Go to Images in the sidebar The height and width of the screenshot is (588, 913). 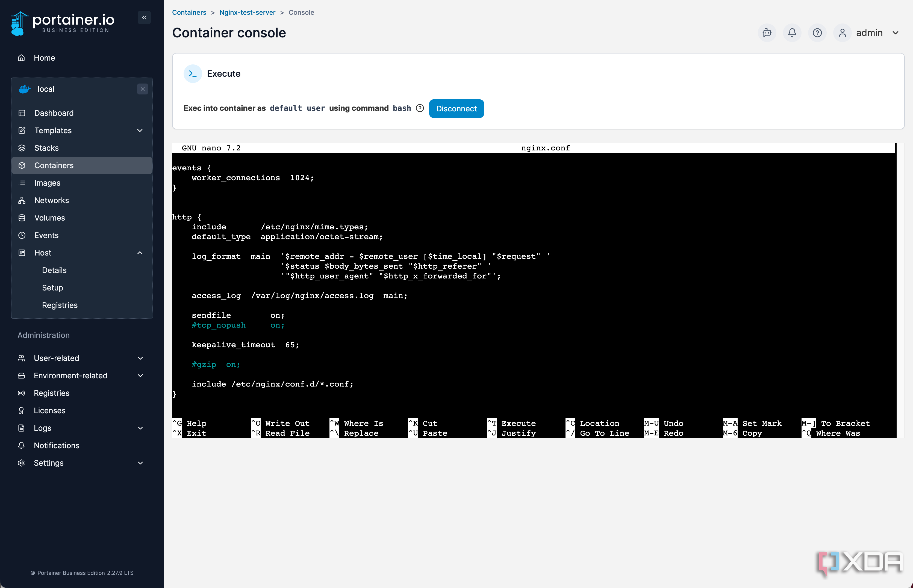click(x=47, y=183)
